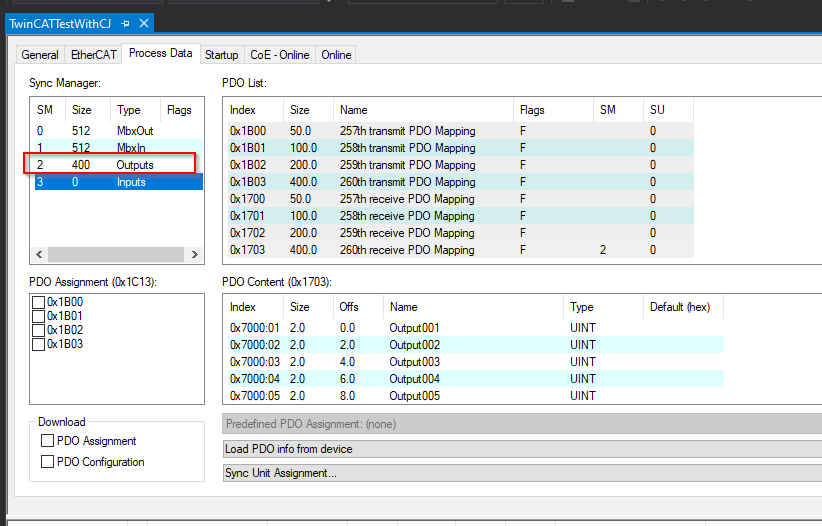Select Sync Manager row 1 MbxIn

point(118,148)
